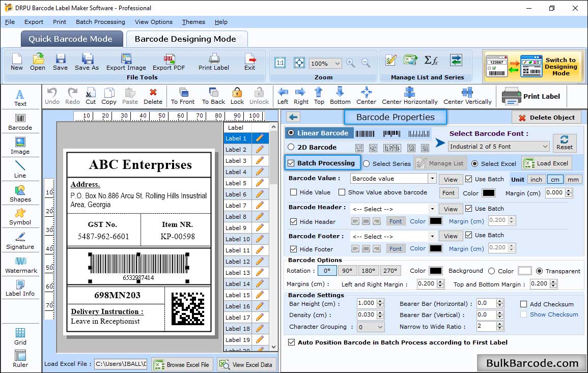Enable Hide Value checkbox

pyautogui.click(x=294, y=192)
